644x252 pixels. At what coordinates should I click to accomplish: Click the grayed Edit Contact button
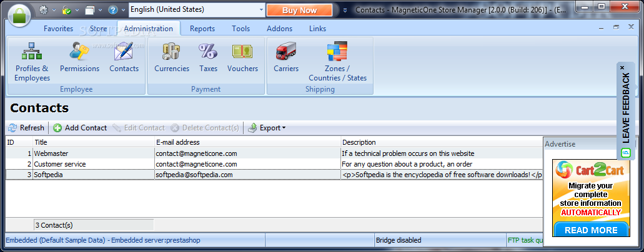tap(139, 128)
